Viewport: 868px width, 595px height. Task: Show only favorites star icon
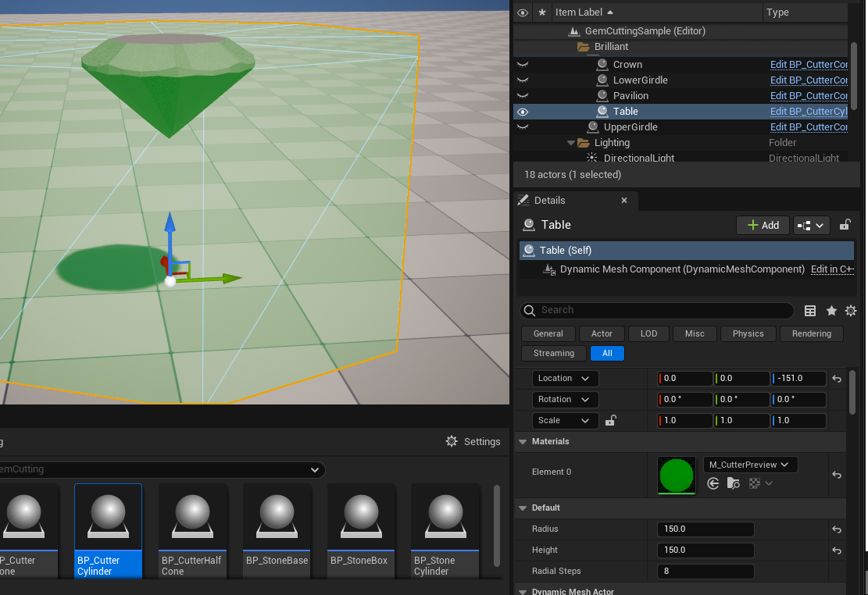click(831, 311)
